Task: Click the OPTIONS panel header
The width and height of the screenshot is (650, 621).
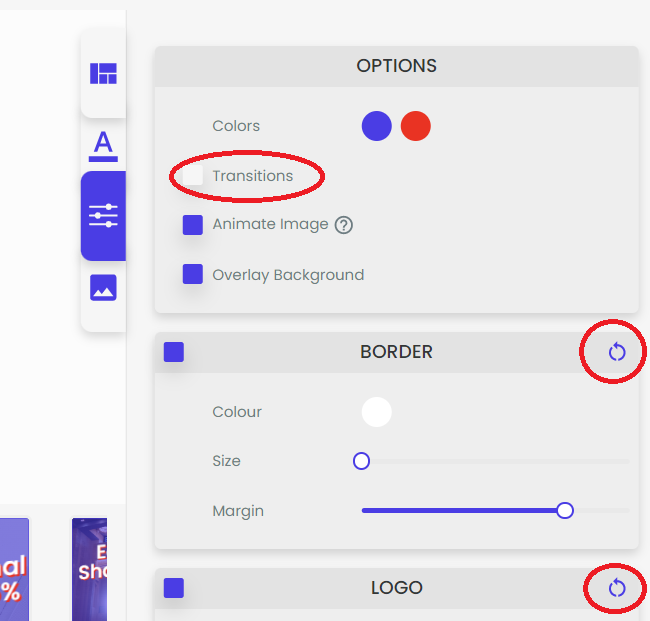Action: pos(396,66)
